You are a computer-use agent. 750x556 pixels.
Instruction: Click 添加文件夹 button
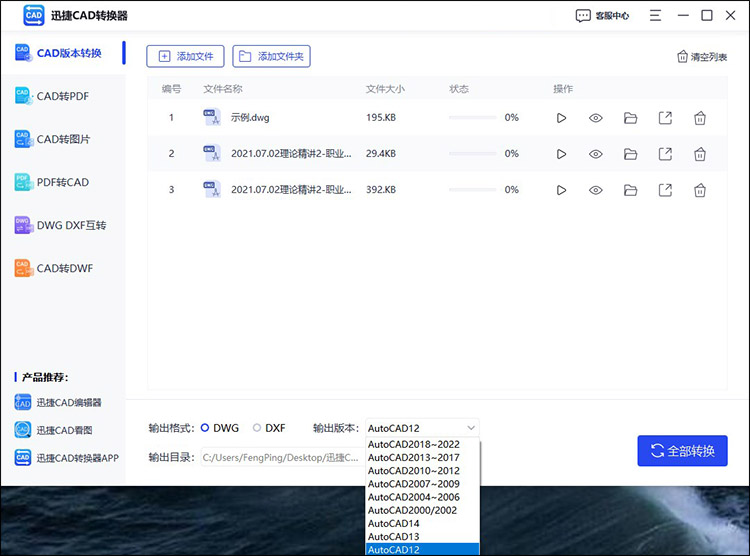271,56
